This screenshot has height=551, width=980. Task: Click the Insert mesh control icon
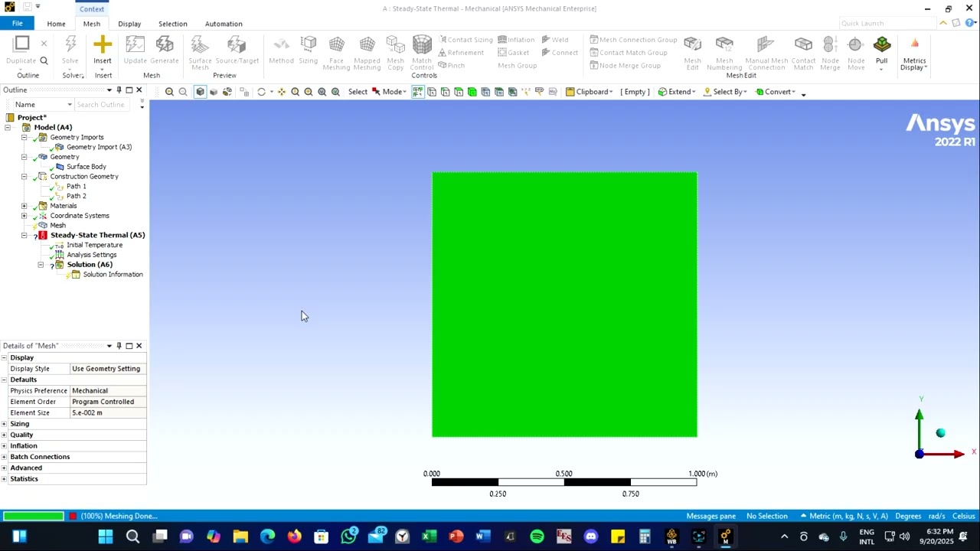tap(103, 44)
